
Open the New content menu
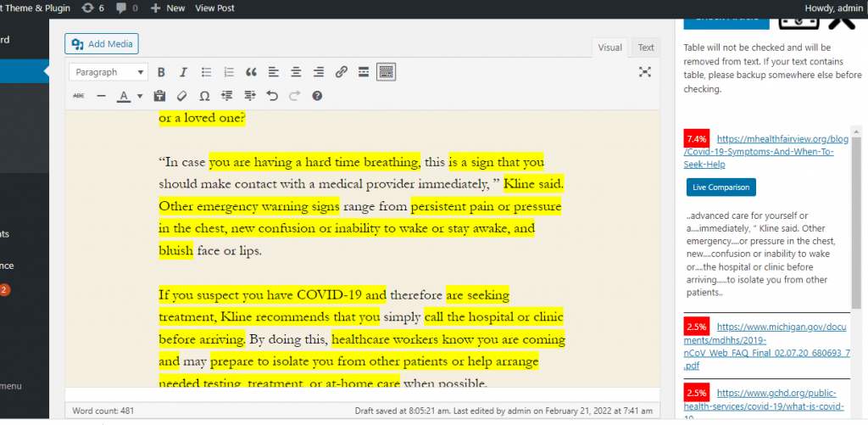(x=169, y=8)
